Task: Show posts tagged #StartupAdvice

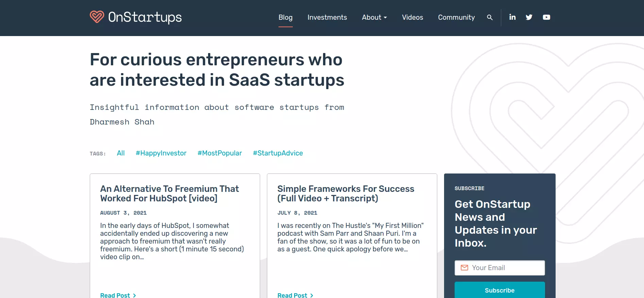Action: click(x=278, y=153)
